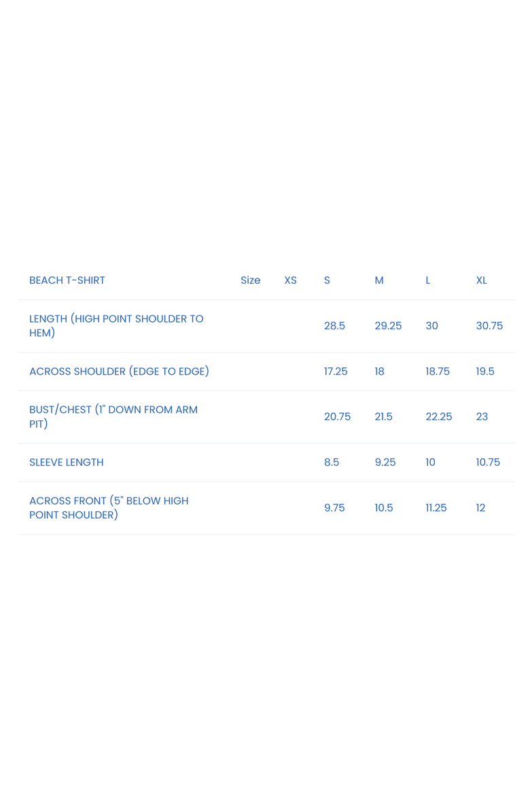The width and height of the screenshot is (530, 812).
Task: Click the 28.5 length value for size S
Action: tap(334, 326)
